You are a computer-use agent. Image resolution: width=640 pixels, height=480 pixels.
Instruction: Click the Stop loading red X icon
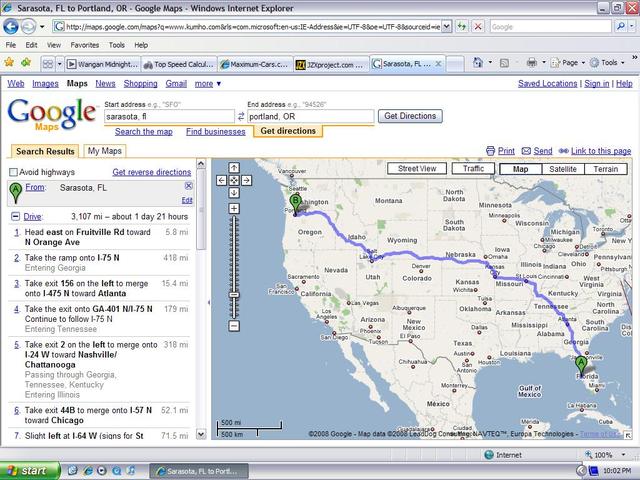[x=478, y=27]
